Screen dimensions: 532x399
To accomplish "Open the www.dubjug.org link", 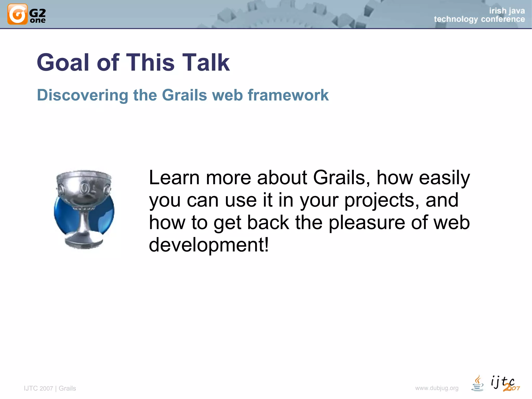I will click(x=437, y=388).
